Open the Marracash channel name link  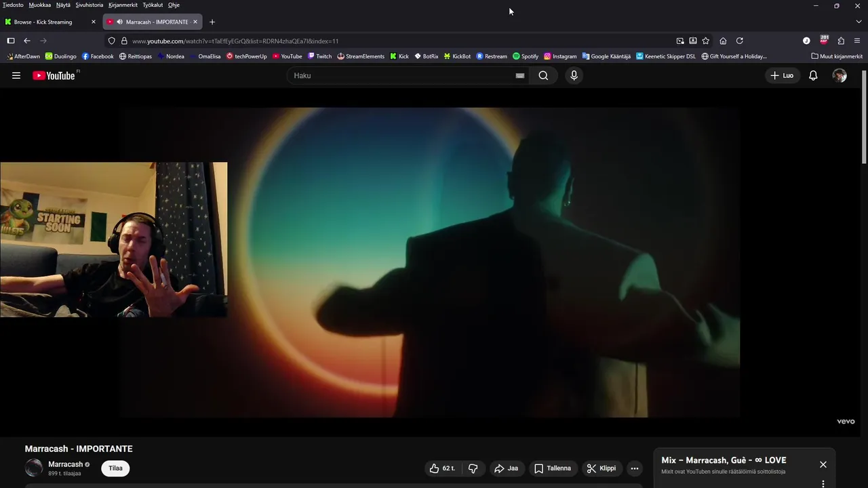65,464
